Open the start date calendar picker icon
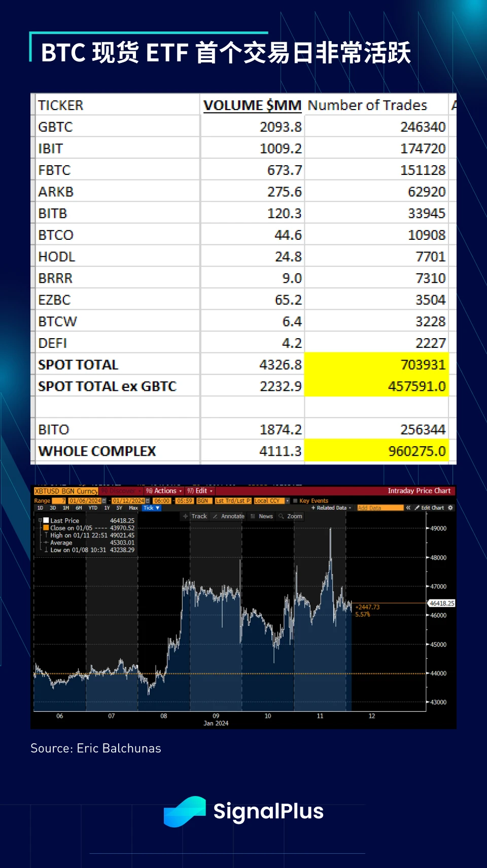 click(104, 501)
